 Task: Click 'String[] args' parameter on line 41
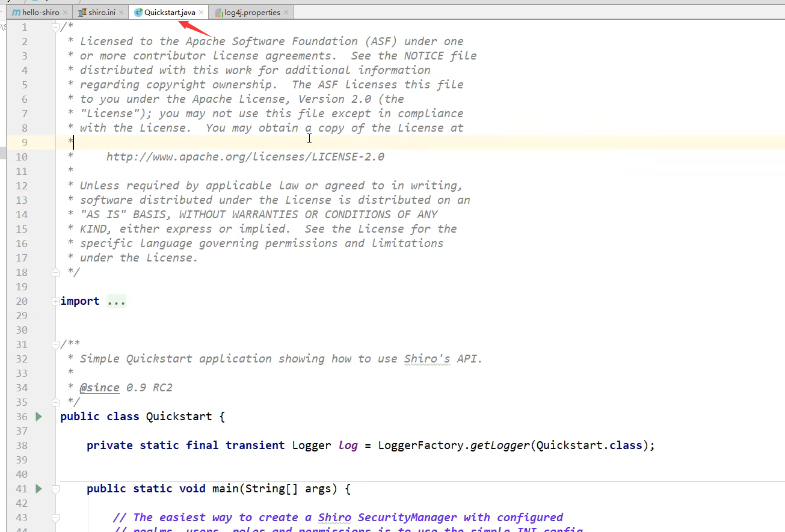[289, 489]
